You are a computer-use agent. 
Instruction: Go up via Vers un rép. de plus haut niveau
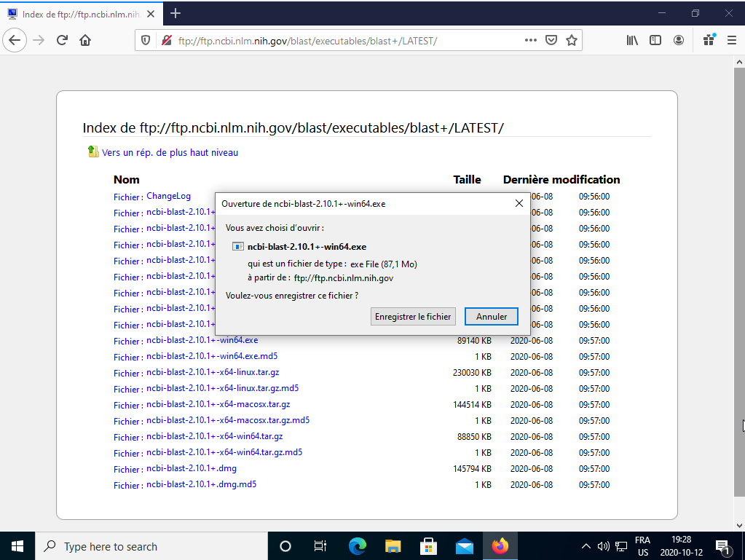pos(170,152)
